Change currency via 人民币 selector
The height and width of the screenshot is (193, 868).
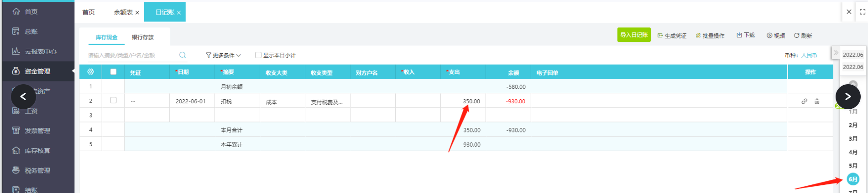(x=809, y=55)
